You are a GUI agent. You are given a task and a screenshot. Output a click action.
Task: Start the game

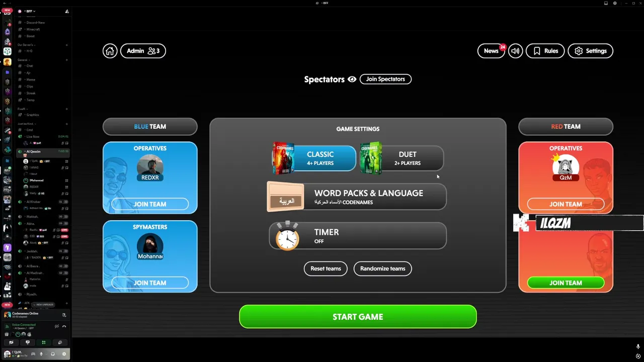358,317
